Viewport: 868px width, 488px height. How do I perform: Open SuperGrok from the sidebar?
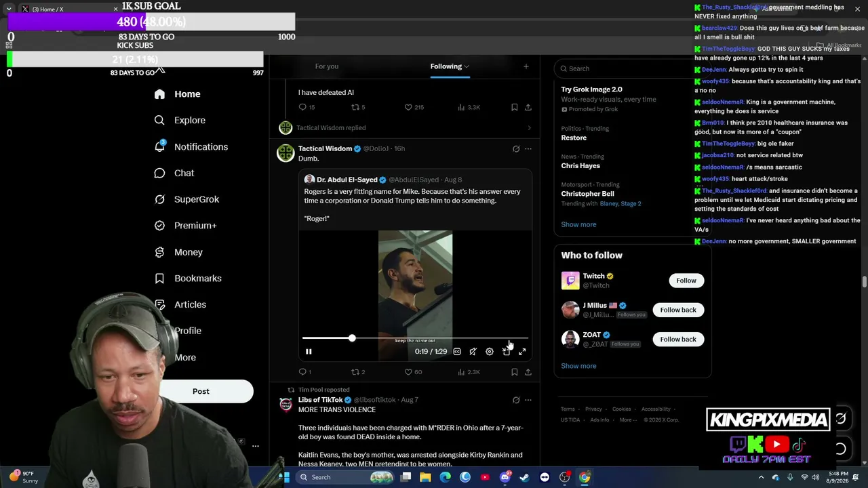coord(186,199)
